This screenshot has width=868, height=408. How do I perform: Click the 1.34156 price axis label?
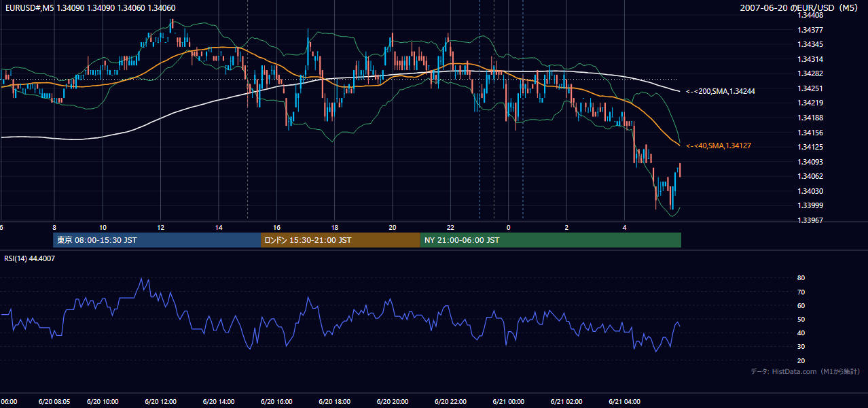[811, 133]
